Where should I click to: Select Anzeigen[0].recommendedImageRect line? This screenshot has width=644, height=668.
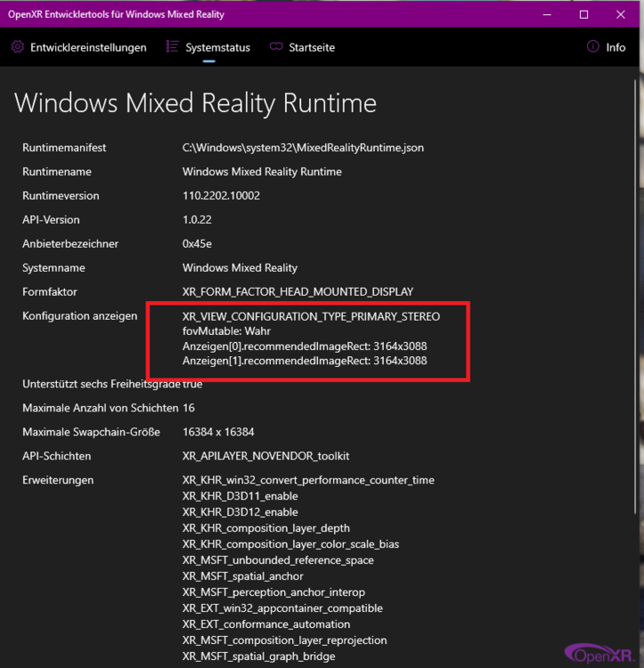(305, 346)
